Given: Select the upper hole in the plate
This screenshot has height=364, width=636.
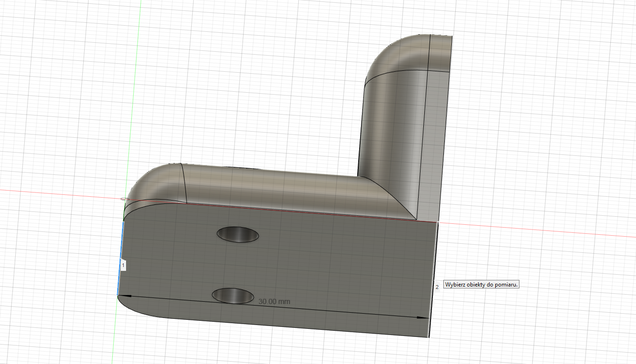Looking at the screenshot, I should tap(237, 234).
